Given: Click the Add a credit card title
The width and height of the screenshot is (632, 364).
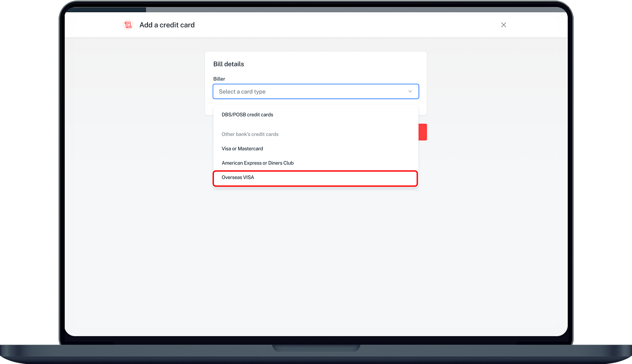Looking at the screenshot, I should point(167,25).
